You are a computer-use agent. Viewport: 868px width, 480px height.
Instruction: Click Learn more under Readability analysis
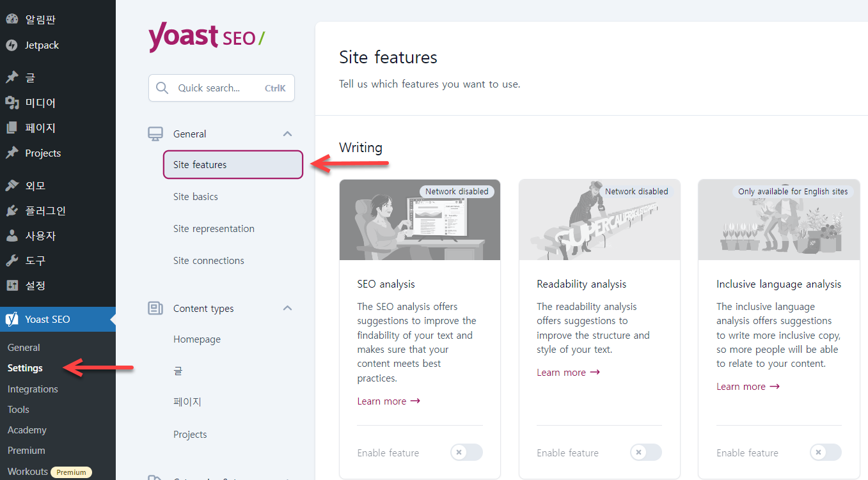pos(568,372)
